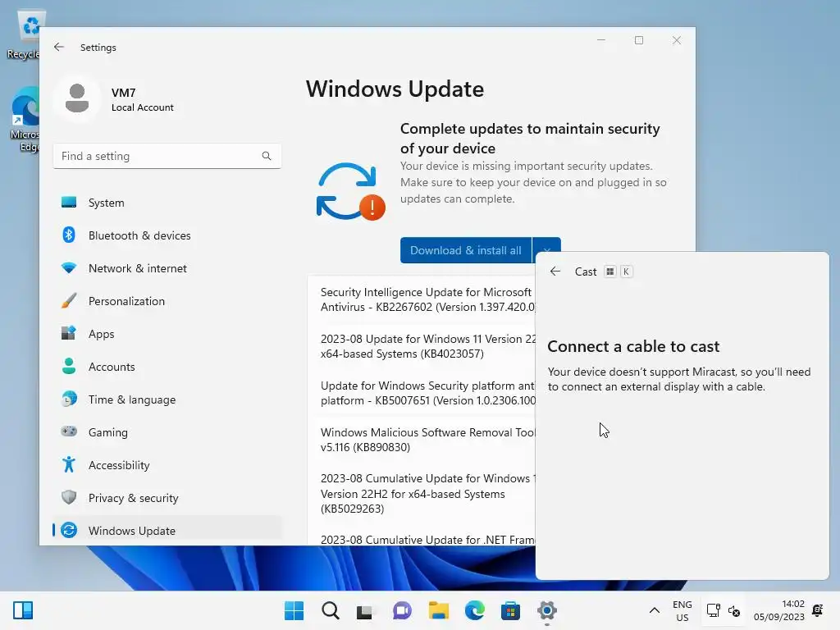
Task: Go back using the Settings back arrow
Action: pos(59,47)
